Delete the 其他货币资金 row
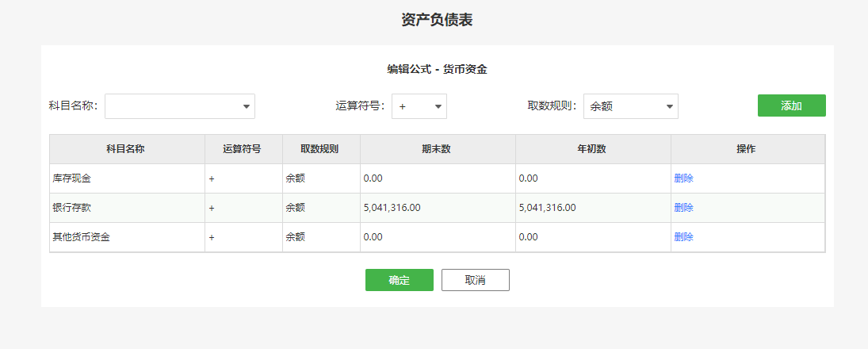 coord(683,237)
